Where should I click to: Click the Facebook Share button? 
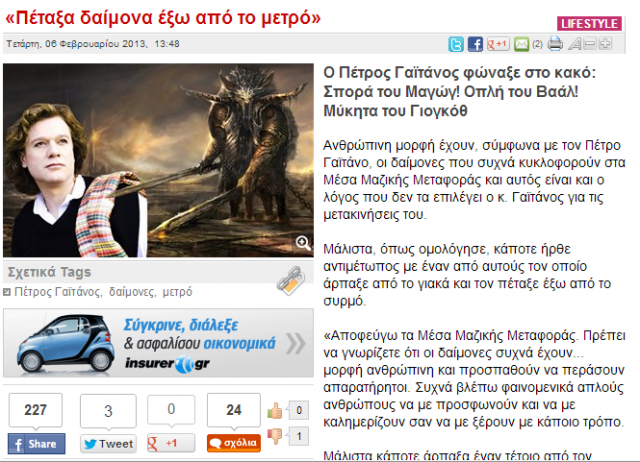pyautogui.click(x=36, y=444)
